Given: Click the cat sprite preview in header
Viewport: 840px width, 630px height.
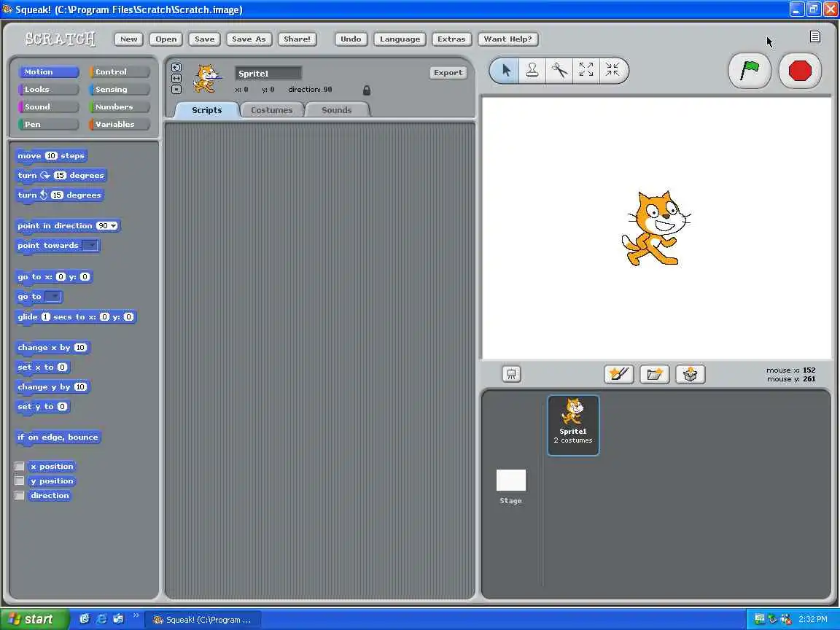Looking at the screenshot, I should pyautogui.click(x=207, y=78).
